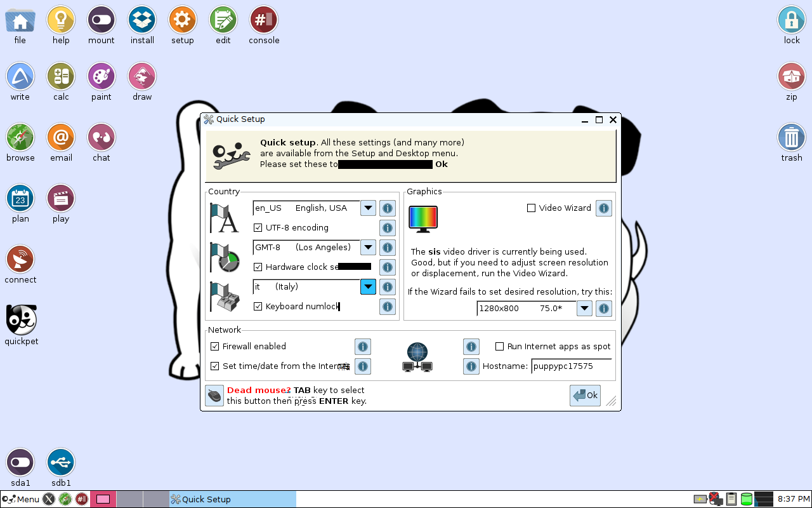Click info icon left of Run Internet apps
812x508 pixels.
click(x=471, y=347)
